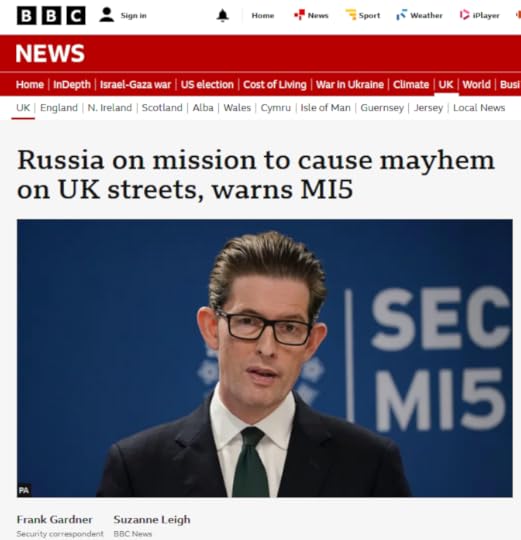Select War in Ukraine in red navigation
521x540 pixels.
[350, 84]
